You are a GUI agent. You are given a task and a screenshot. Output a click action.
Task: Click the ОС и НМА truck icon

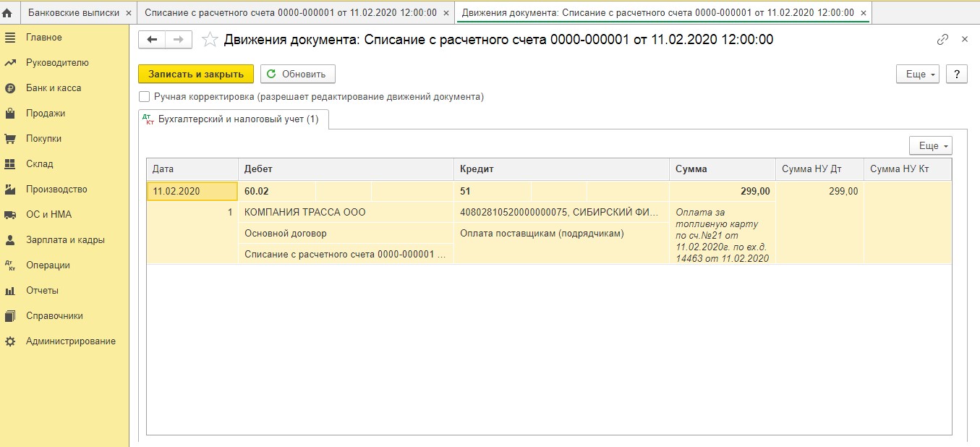[x=10, y=215]
